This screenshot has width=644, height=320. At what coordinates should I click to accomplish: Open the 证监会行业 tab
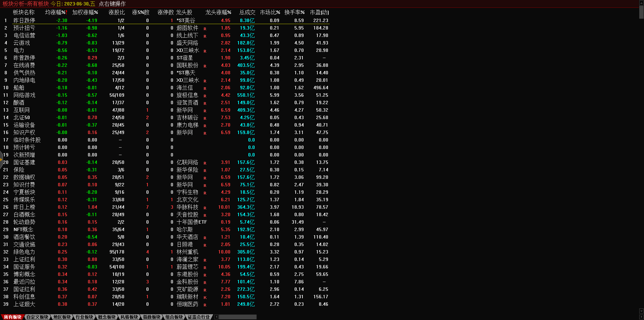[x=199, y=317]
